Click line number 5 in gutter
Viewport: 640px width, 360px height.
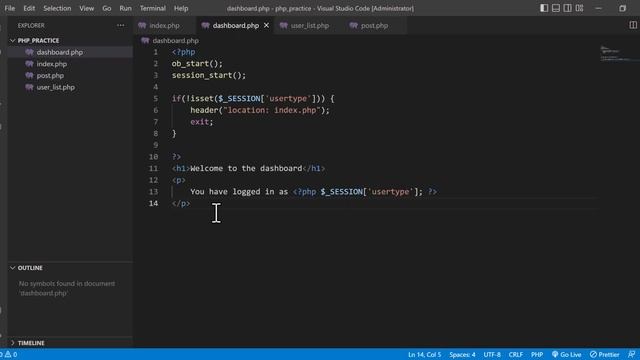pyautogui.click(x=156, y=98)
